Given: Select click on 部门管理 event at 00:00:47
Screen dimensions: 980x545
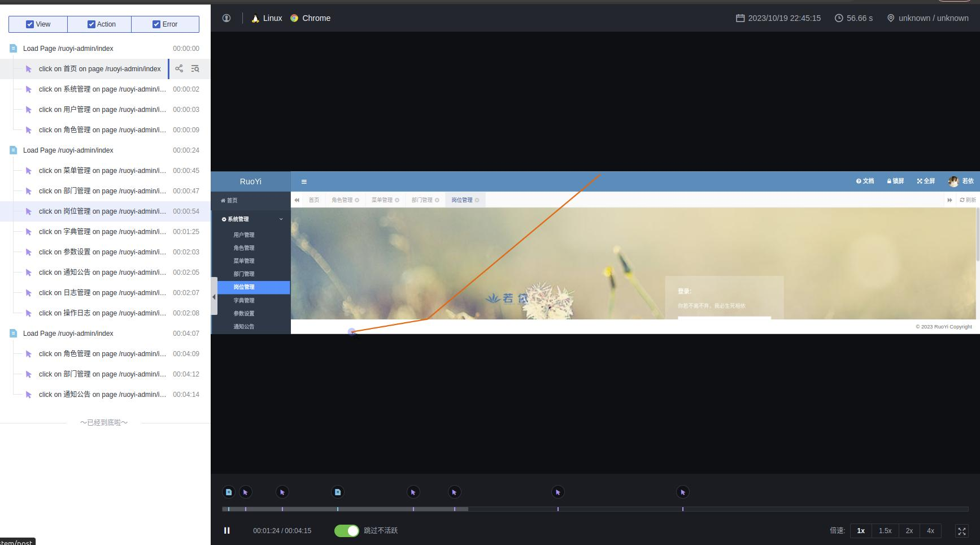Looking at the screenshot, I should pos(105,191).
